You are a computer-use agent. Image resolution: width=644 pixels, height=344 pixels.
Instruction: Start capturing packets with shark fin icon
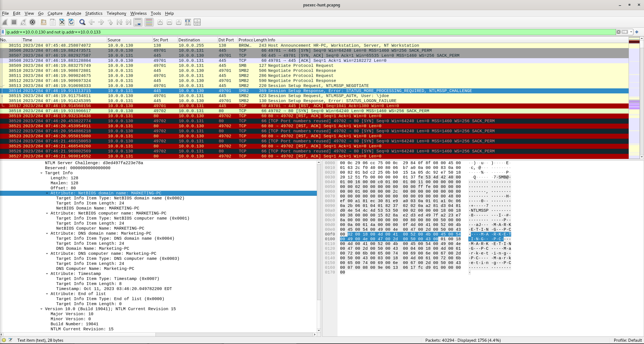point(5,22)
